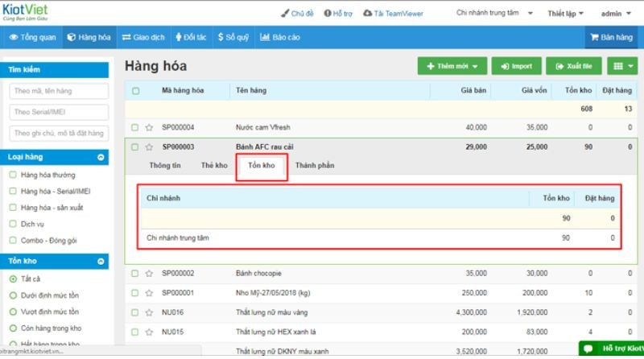
Task: Click Import button
Action: tap(516, 66)
